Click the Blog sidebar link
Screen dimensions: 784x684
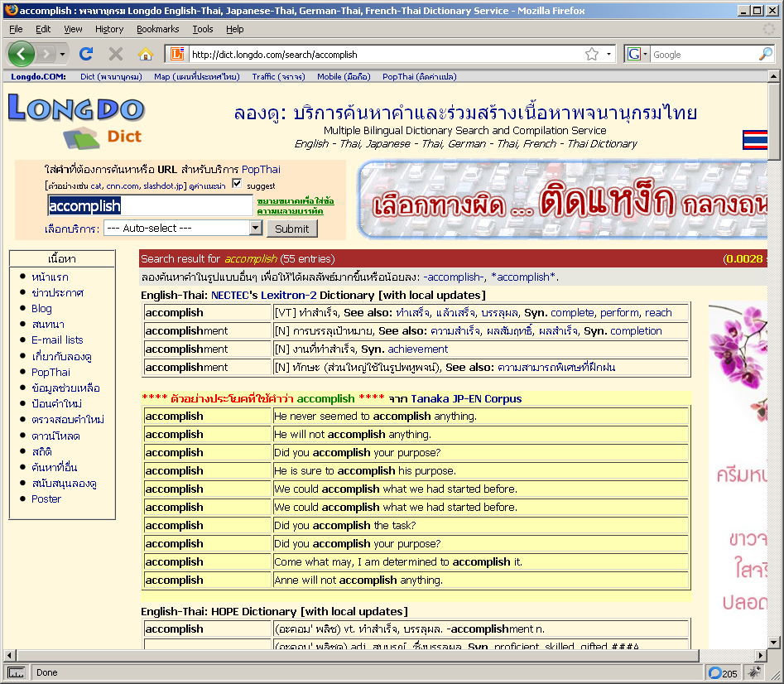pyautogui.click(x=41, y=309)
